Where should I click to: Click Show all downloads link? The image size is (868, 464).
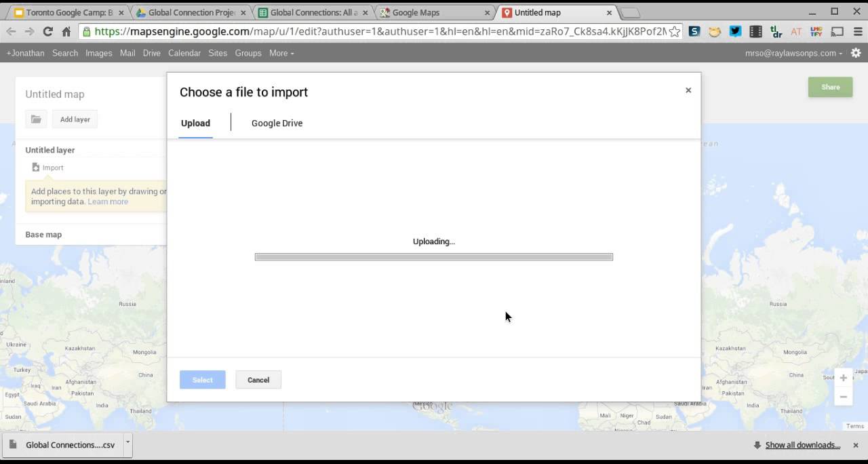pyautogui.click(x=803, y=445)
